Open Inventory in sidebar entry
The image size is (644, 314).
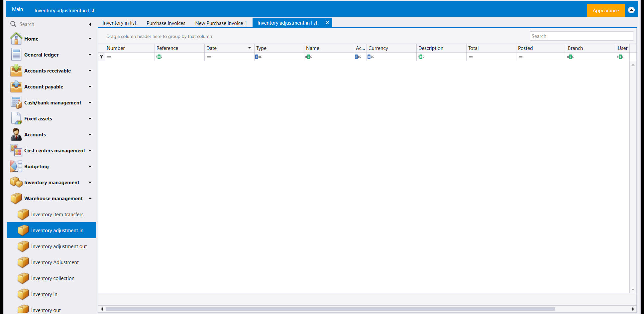click(52, 294)
